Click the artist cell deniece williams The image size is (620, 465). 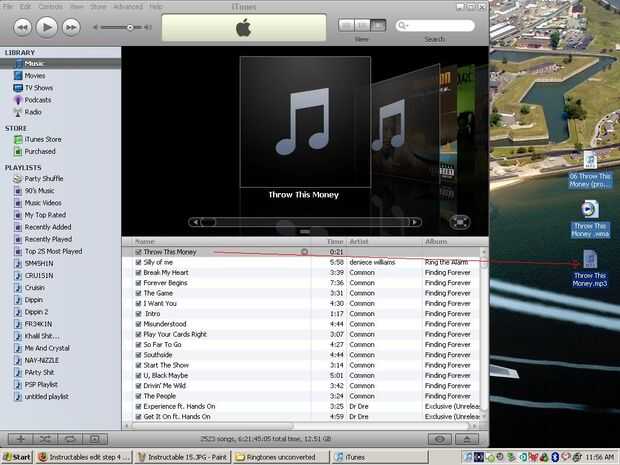(x=372, y=262)
